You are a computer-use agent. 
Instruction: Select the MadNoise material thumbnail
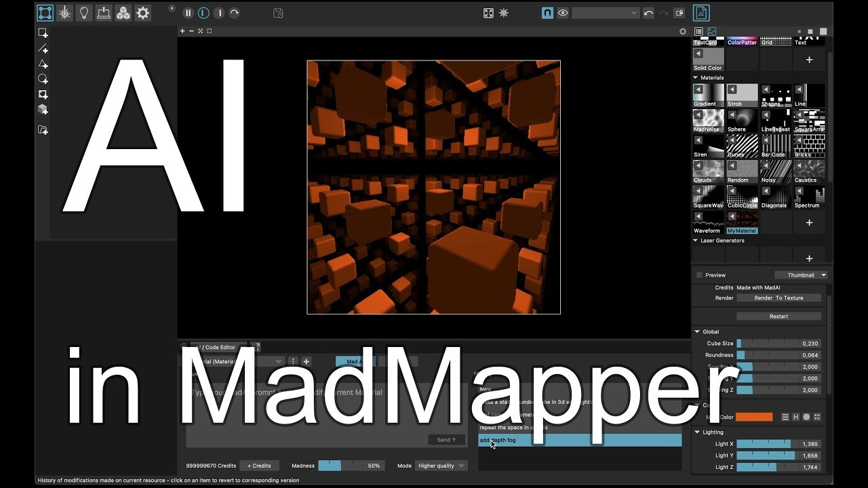point(708,121)
